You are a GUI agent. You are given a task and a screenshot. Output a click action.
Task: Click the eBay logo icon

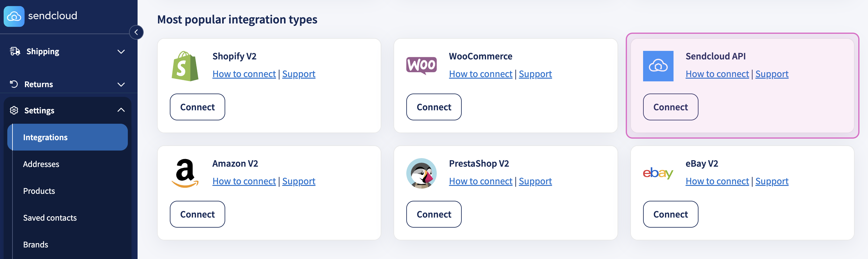click(658, 173)
